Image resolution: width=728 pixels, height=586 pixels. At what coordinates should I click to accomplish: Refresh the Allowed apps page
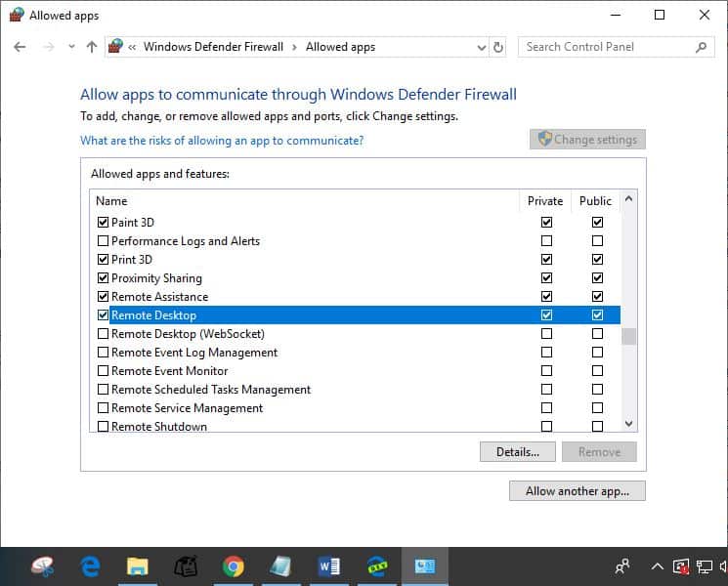coord(498,47)
